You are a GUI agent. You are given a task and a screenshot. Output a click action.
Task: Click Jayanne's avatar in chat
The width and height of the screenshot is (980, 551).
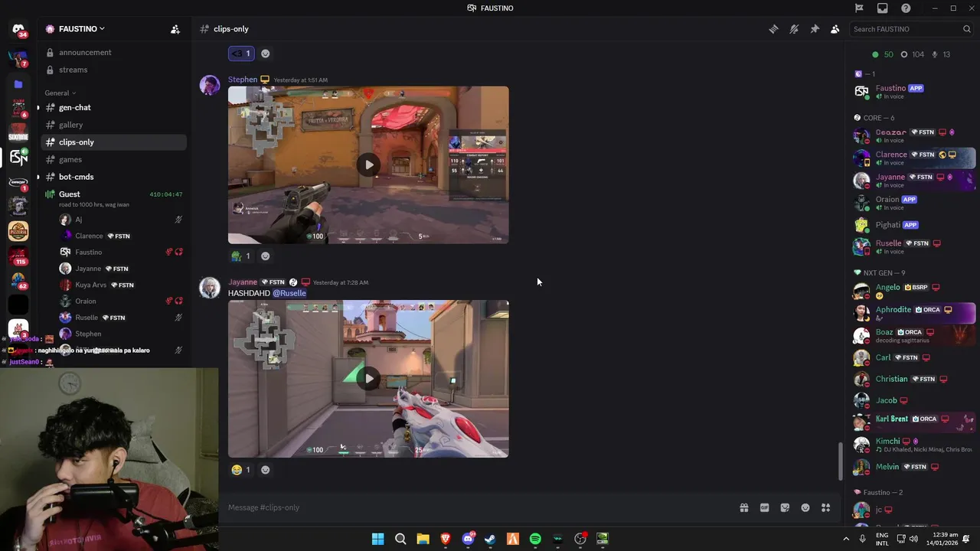[x=210, y=288]
